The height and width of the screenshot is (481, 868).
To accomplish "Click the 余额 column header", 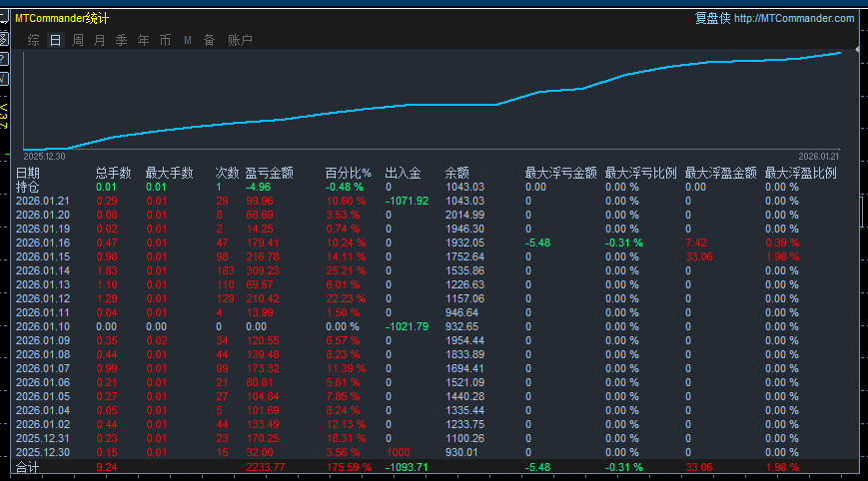I will [x=457, y=173].
